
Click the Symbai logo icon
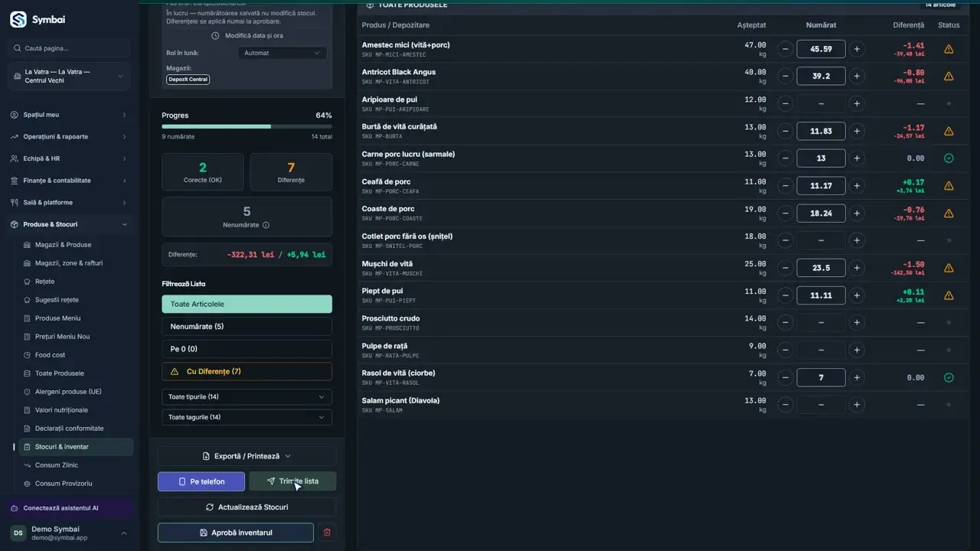coord(18,20)
